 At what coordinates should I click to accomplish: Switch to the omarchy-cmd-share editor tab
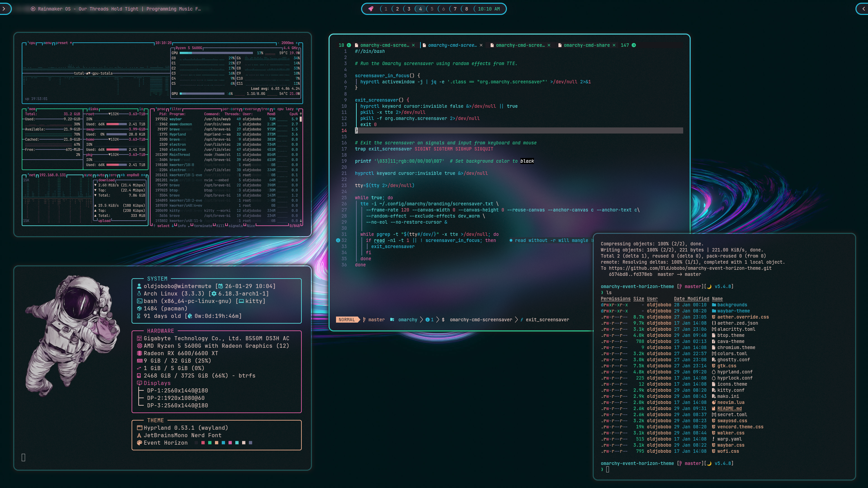586,45
